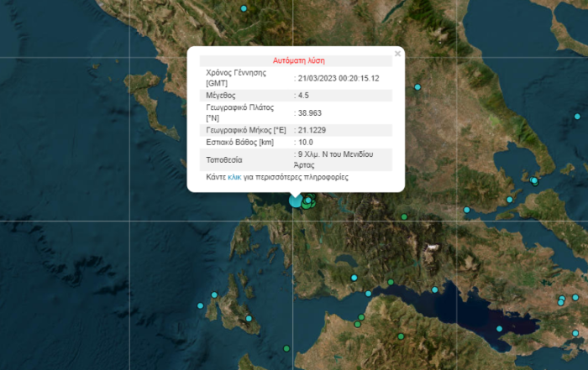Select the cyan marker just right of the popup
The width and height of the screenshot is (588, 370).
[417, 86]
